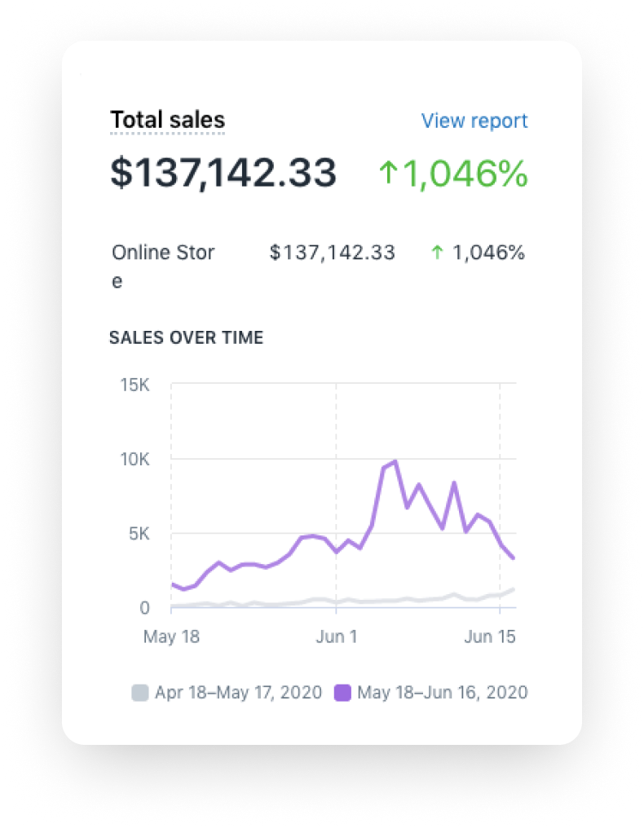Click the Total sales heading
The image size is (644, 828).
point(167,120)
